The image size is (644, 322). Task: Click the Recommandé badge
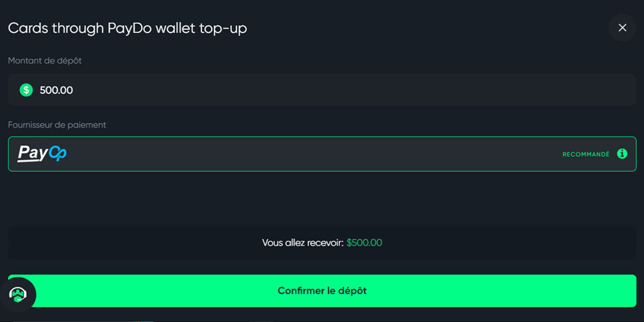[585, 155]
